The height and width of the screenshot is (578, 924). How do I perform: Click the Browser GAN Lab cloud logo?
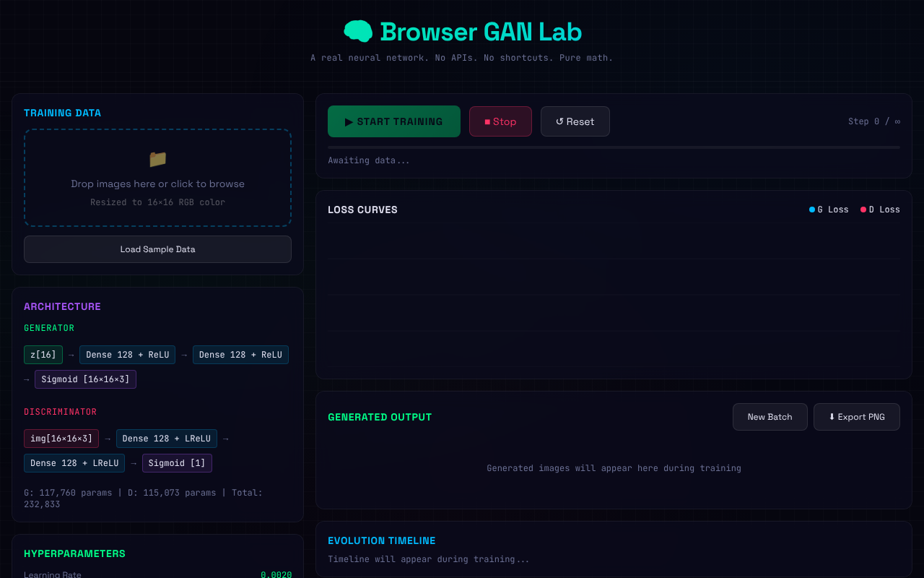pyautogui.click(x=358, y=31)
